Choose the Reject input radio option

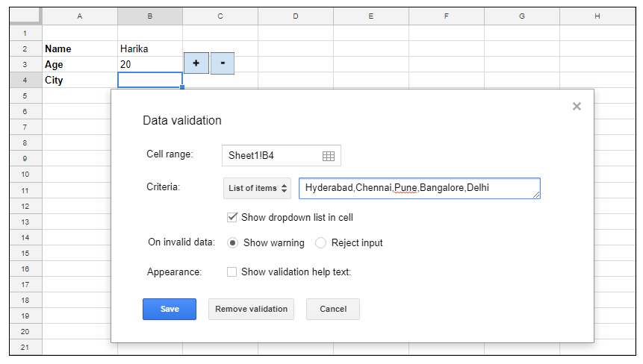tap(321, 243)
